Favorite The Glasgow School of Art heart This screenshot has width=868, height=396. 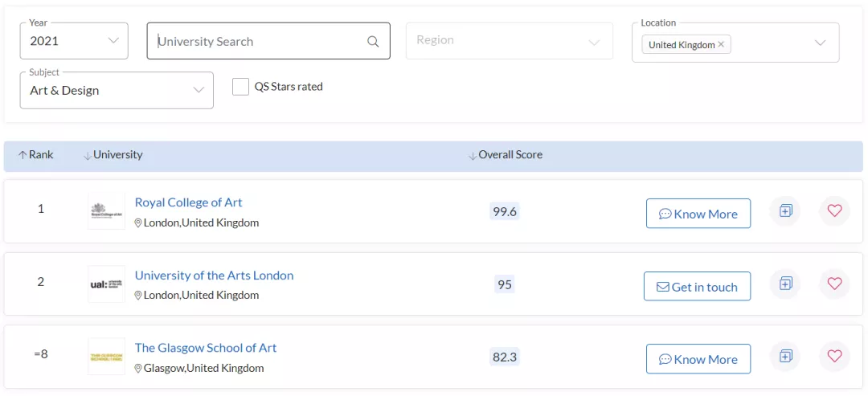point(834,356)
